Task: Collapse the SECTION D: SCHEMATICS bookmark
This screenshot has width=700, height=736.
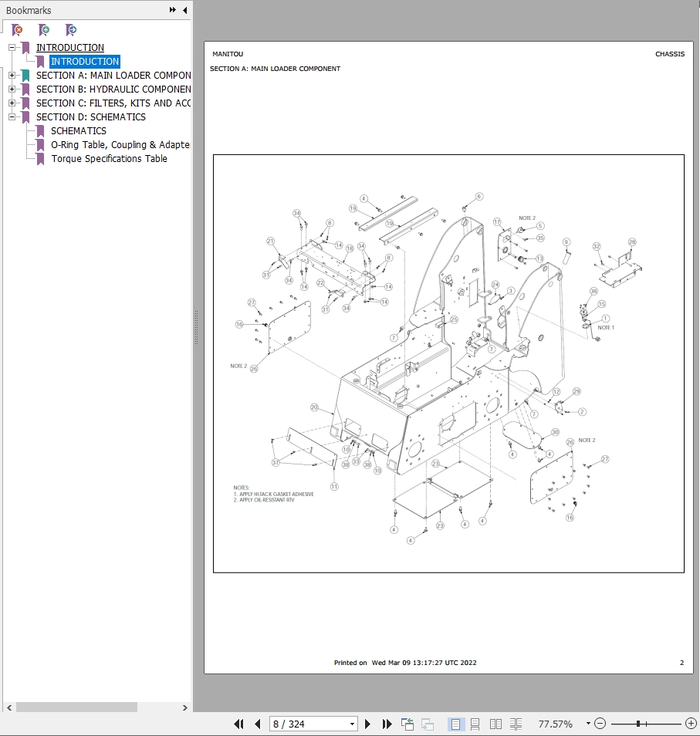Action: pyautogui.click(x=12, y=117)
